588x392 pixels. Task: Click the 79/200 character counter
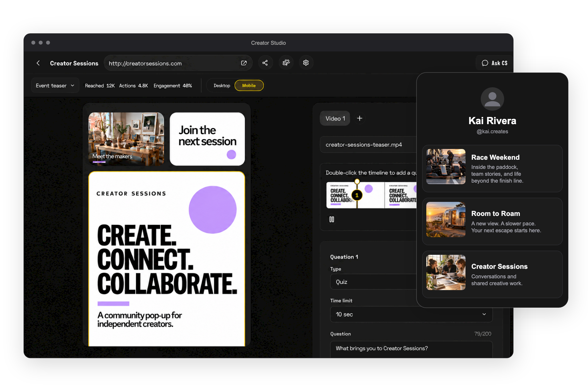pos(482,334)
